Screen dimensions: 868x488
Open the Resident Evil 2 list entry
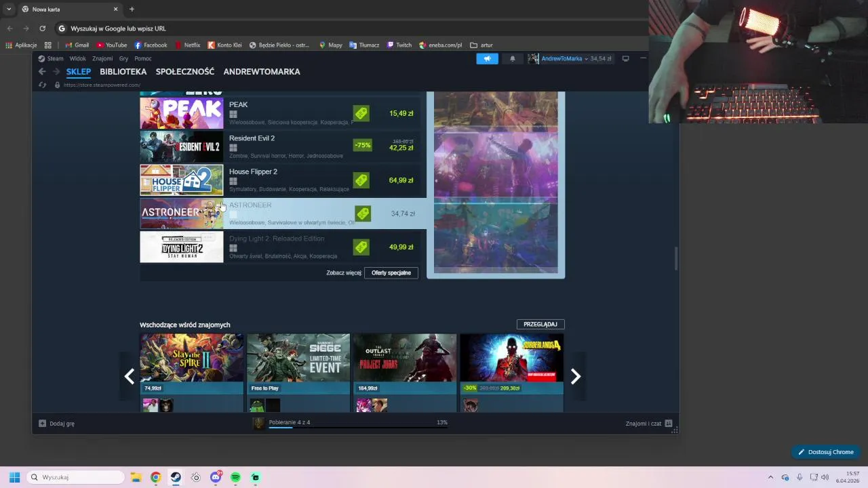(x=280, y=146)
